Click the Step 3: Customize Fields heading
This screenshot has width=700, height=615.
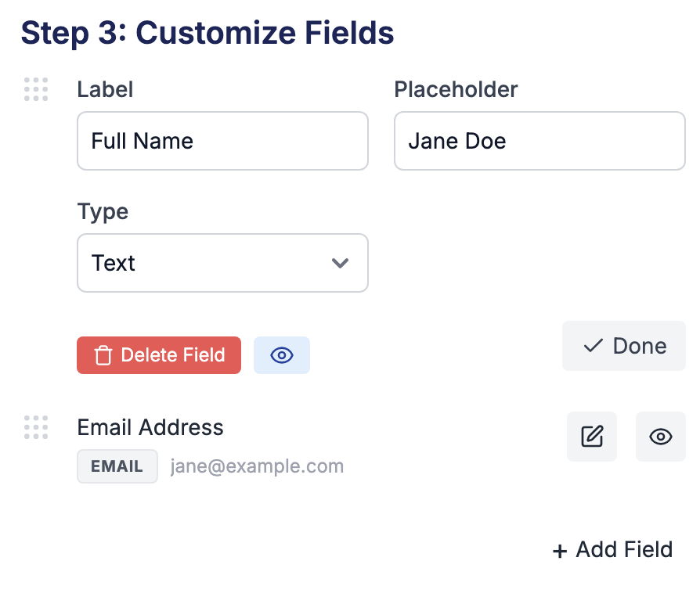click(x=207, y=33)
